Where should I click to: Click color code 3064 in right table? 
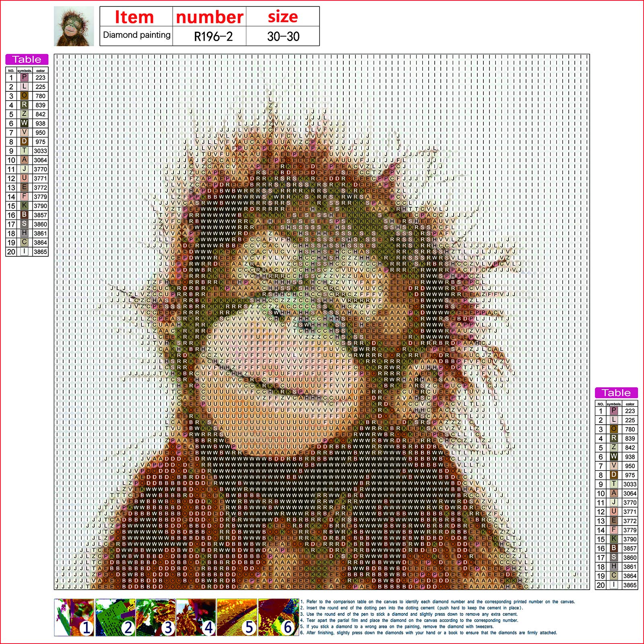pyautogui.click(x=630, y=493)
